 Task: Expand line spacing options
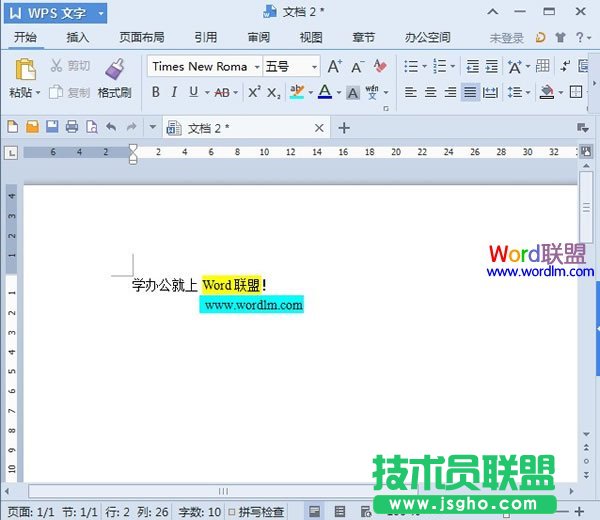[528, 93]
